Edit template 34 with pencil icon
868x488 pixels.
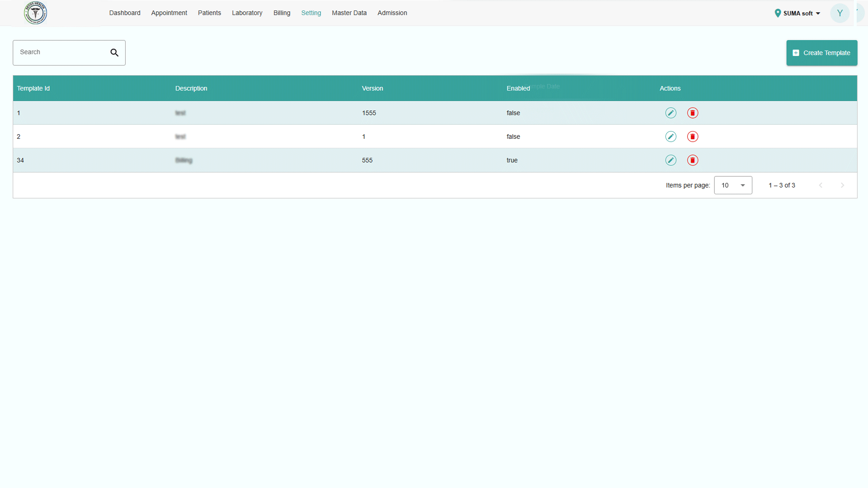(x=670, y=160)
